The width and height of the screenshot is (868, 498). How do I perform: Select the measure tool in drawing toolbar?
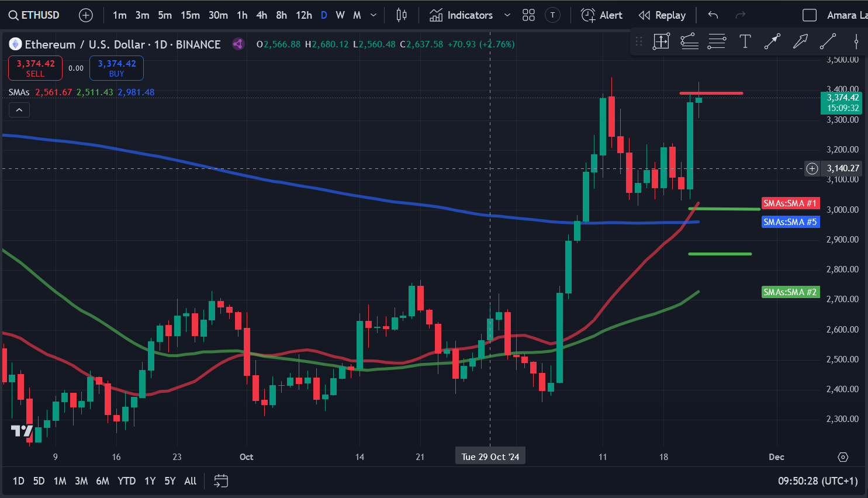[x=661, y=41]
